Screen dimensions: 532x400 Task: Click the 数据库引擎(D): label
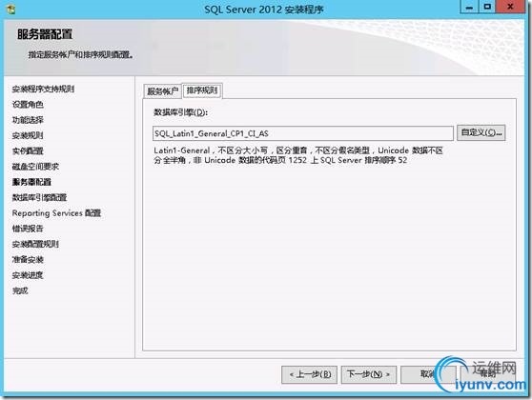pos(180,112)
